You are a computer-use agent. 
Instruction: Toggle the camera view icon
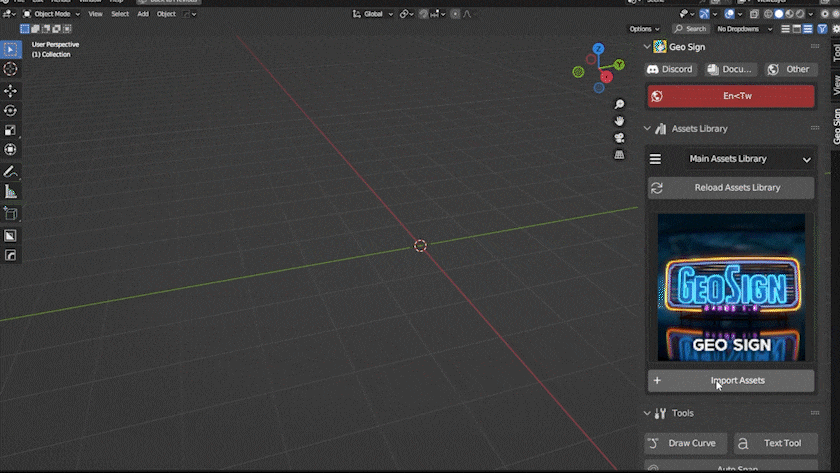[x=620, y=138]
